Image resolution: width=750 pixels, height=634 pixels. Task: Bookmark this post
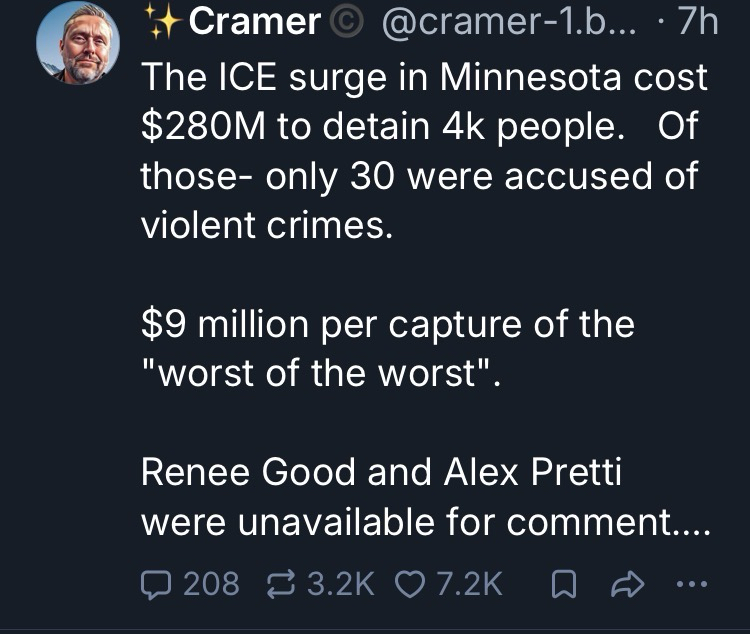[562, 584]
